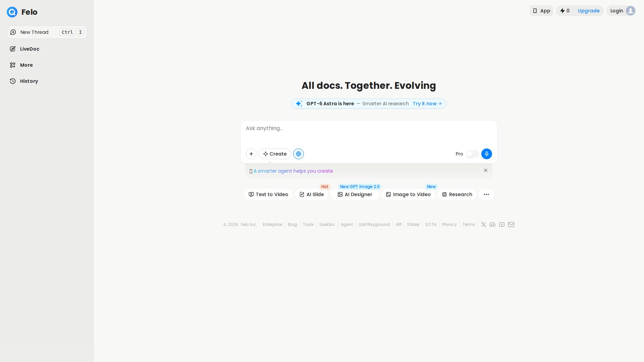This screenshot has width=644, height=362.
Task: Click the New GPT Image 2.5 badge
Action: click(360, 187)
